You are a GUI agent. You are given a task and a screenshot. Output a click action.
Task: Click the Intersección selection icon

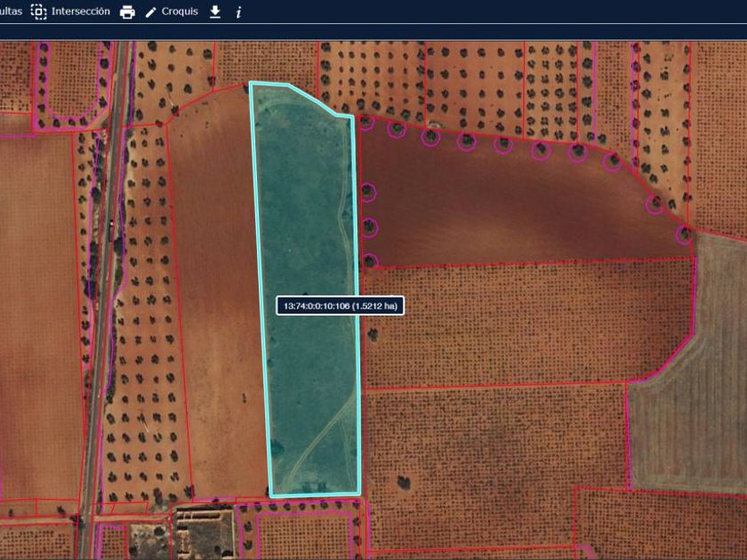coord(38,12)
